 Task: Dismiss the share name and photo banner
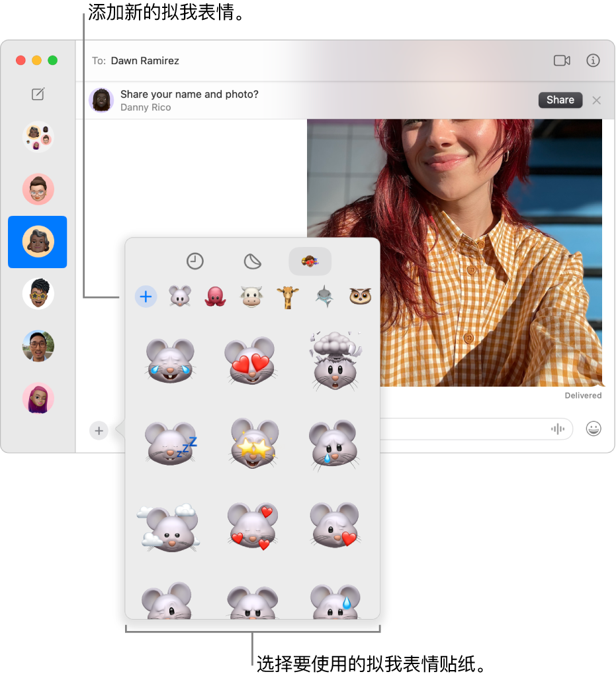[x=597, y=101]
